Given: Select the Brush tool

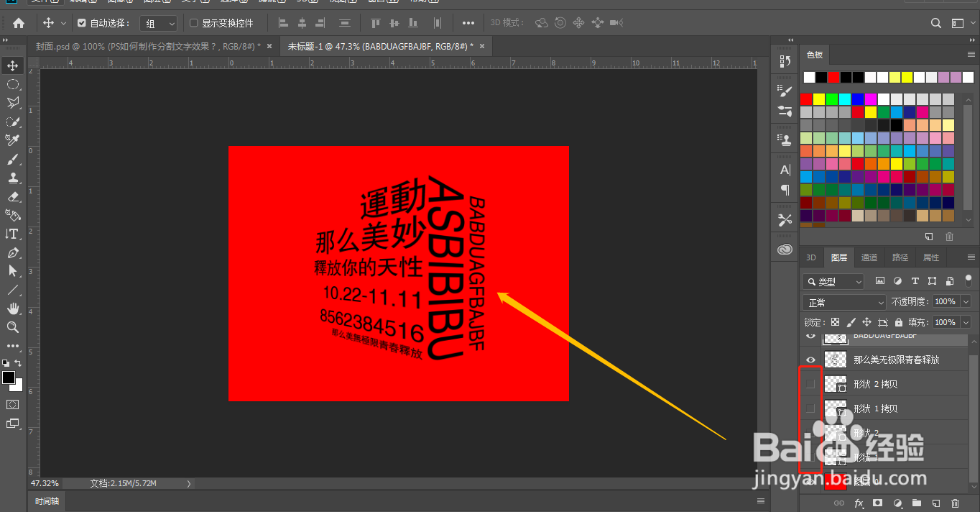Looking at the screenshot, I should click(12, 159).
